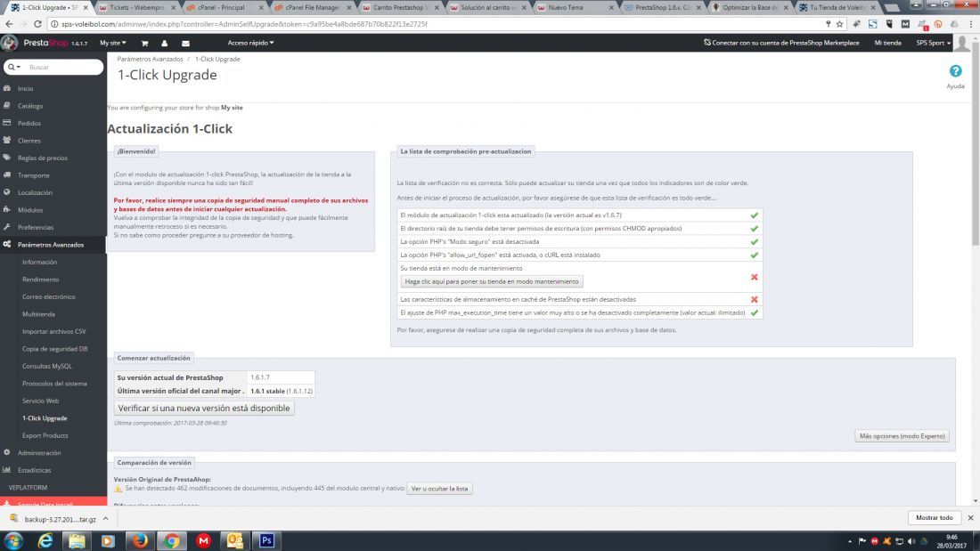Open Windows Start menu orb
Screen dimensions: 980x551
click(x=13, y=540)
